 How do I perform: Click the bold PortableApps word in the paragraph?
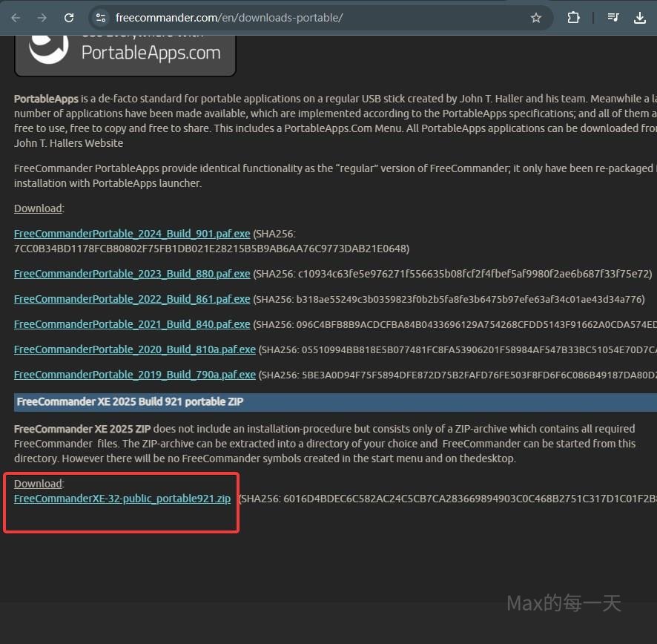tap(46, 99)
